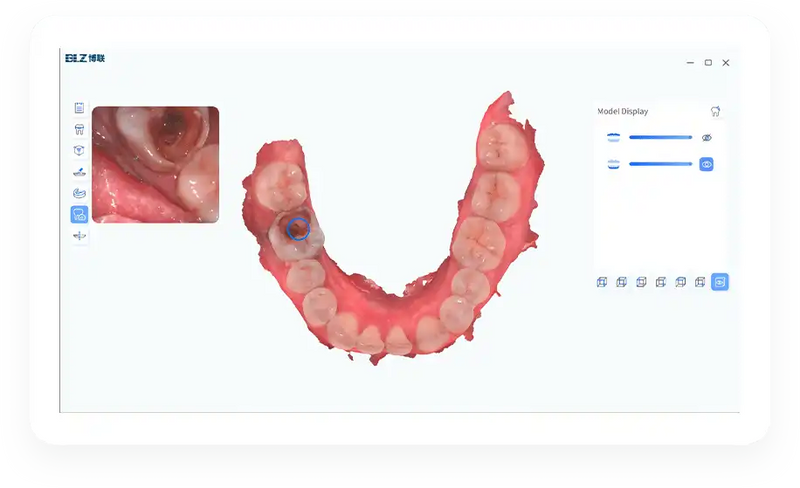
Task: Adjust the upper jaw transparency slider
Action: coord(660,137)
